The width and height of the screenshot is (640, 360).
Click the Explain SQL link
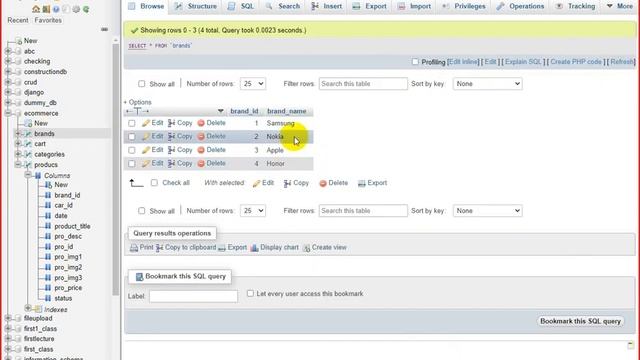point(523,62)
